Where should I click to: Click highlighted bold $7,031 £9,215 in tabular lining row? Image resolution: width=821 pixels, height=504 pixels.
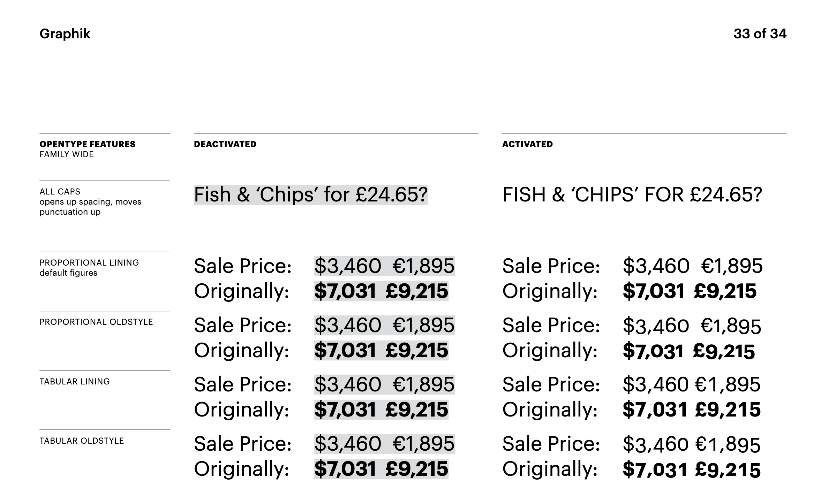coord(381,410)
